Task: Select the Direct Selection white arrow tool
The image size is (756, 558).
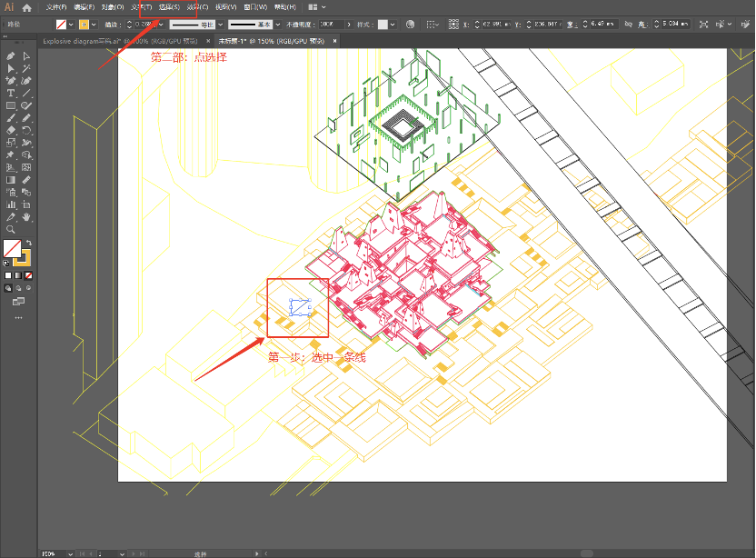Action: coord(26,56)
